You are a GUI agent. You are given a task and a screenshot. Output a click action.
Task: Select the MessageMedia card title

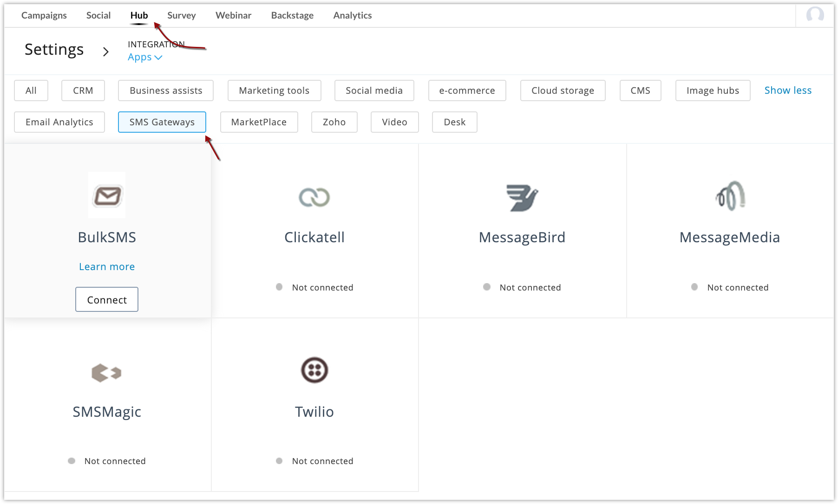click(x=730, y=237)
